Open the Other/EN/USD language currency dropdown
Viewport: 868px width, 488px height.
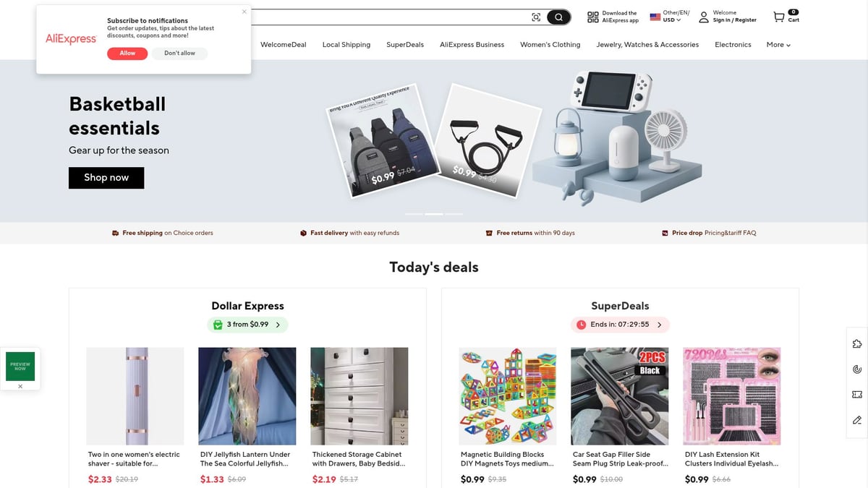pyautogui.click(x=671, y=17)
